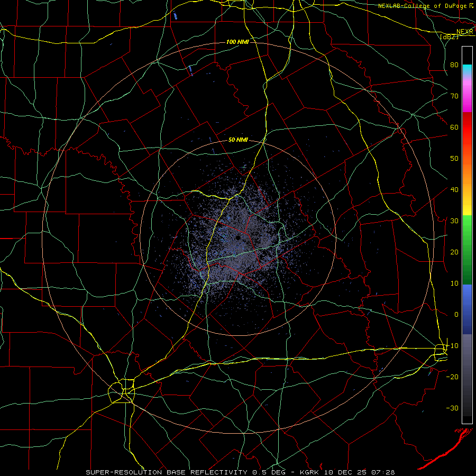
Task: Click the 60 dBZ scale value
Action: click(454, 127)
